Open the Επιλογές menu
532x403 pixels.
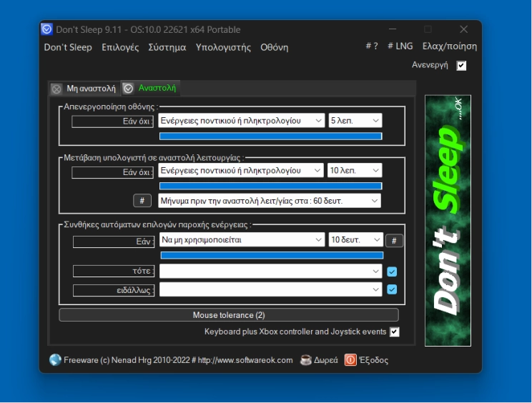pos(120,47)
